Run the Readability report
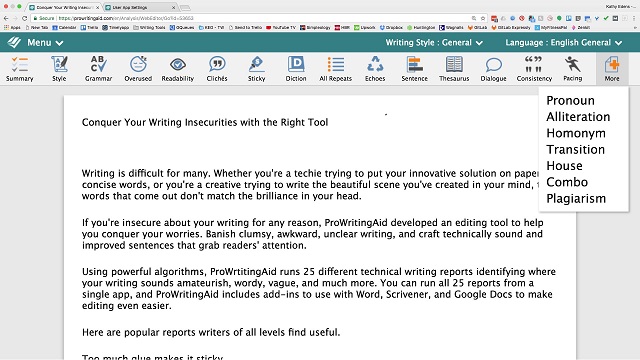The height and width of the screenshot is (360, 640). [178, 69]
